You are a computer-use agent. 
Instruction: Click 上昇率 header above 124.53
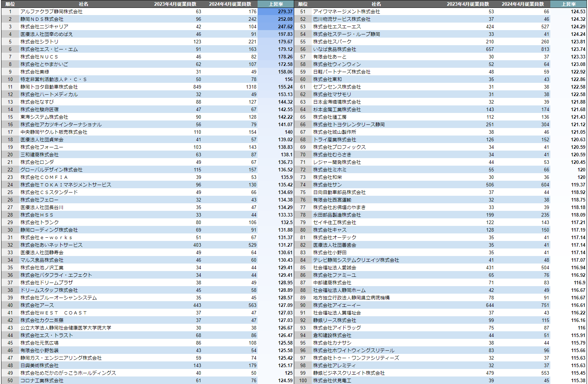click(x=569, y=4)
